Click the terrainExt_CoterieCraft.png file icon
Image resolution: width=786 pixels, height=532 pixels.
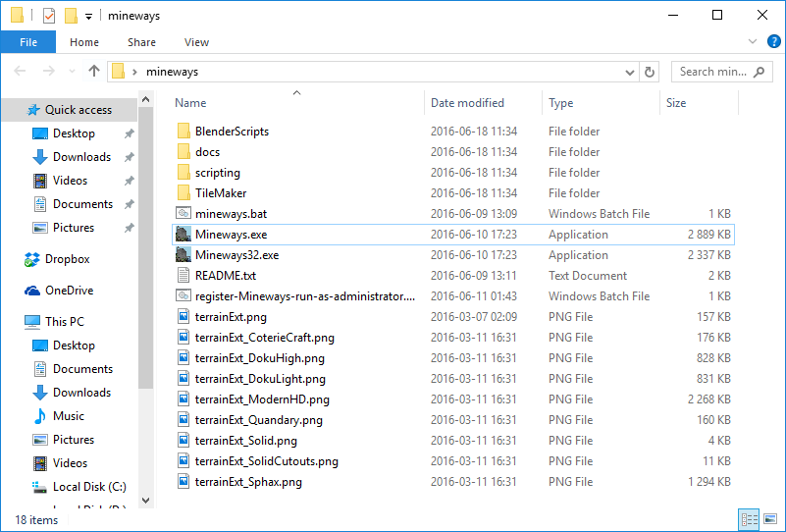pyautogui.click(x=183, y=337)
